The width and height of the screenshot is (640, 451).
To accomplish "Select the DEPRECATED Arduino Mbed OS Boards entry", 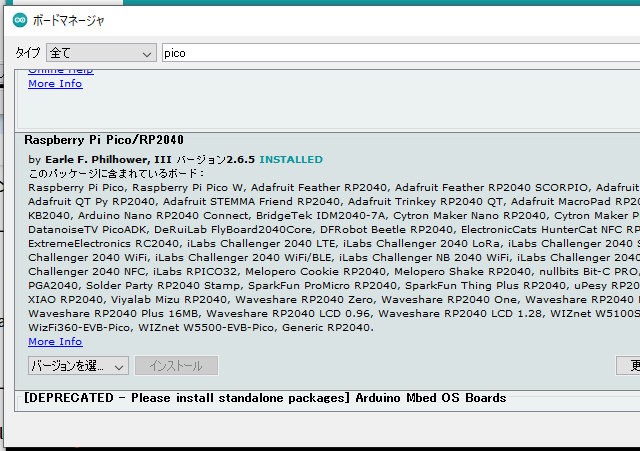I will coord(265,398).
